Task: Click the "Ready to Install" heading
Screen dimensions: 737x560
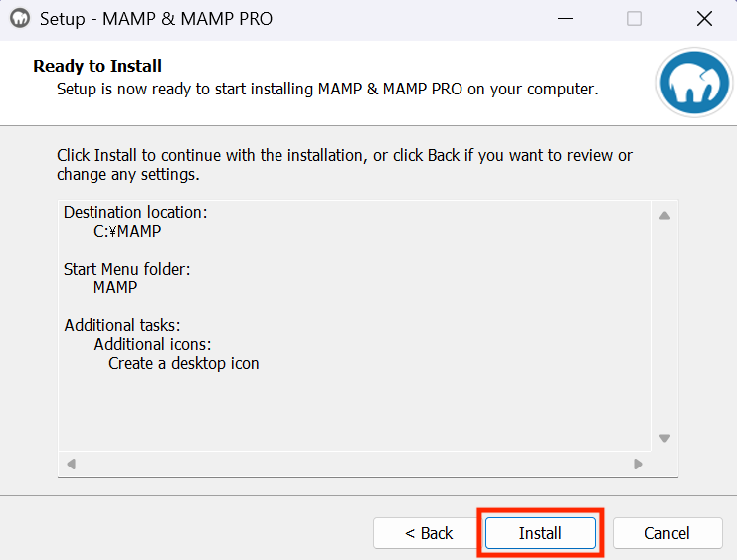Action: [97, 66]
